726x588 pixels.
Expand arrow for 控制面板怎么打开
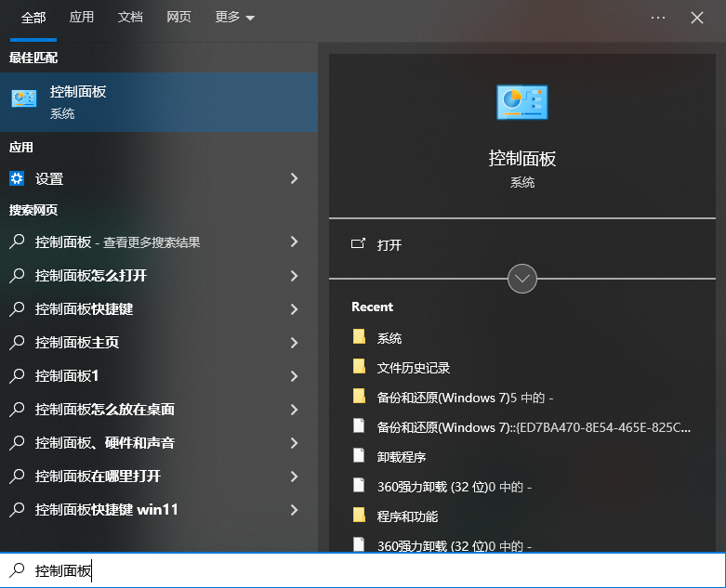click(294, 276)
